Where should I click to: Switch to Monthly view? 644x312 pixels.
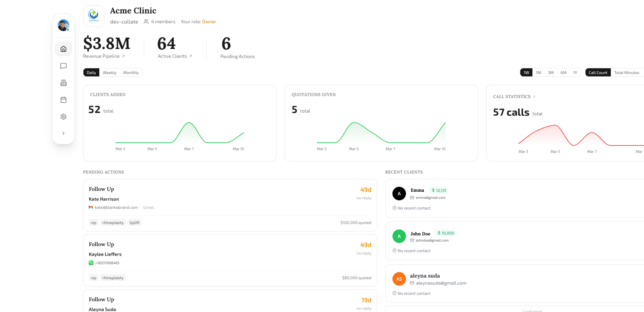pos(131,72)
